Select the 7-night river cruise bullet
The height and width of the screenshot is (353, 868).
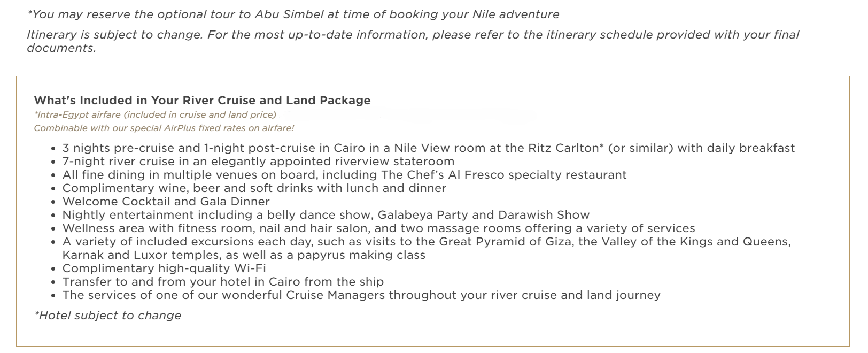[258, 162]
